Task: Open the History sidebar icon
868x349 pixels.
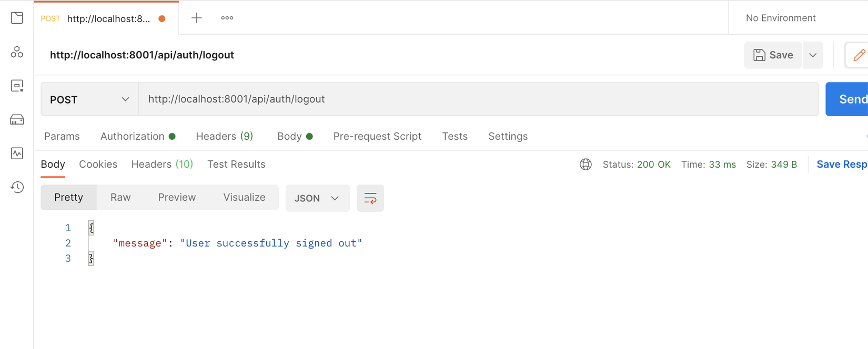Action: pyautogui.click(x=17, y=187)
